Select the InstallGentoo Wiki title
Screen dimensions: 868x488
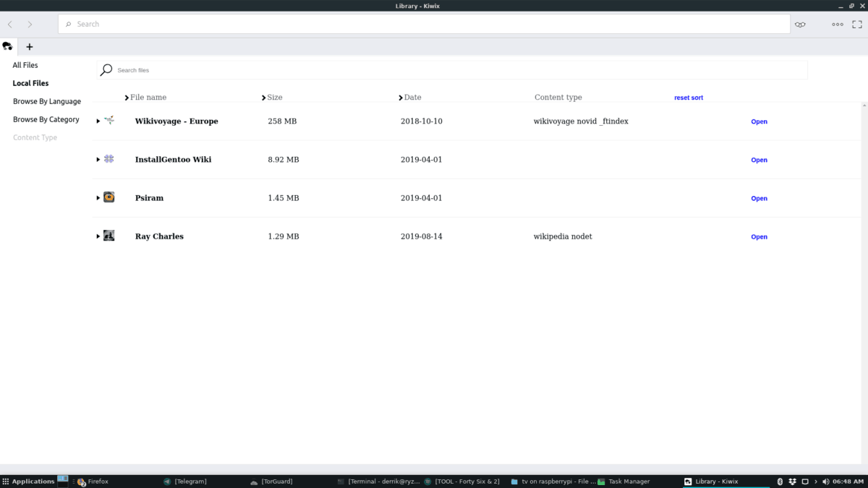(x=174, y=160)
